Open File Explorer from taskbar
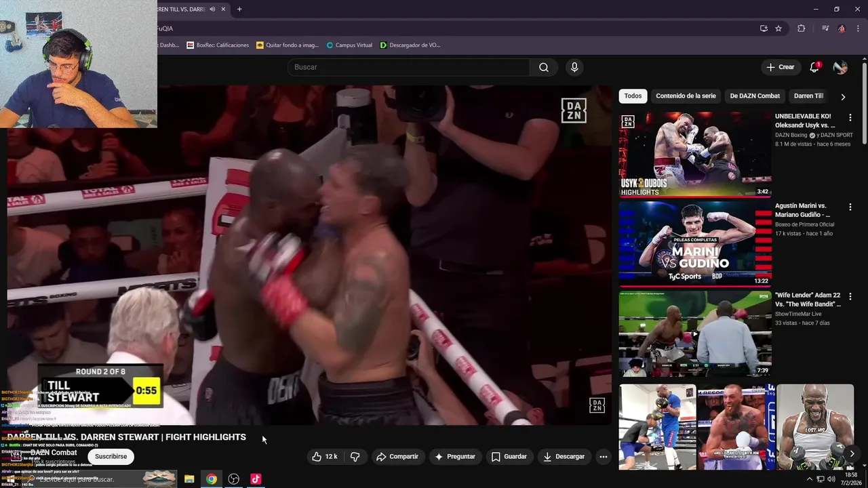The image size is (868, 488). [189, 479]
